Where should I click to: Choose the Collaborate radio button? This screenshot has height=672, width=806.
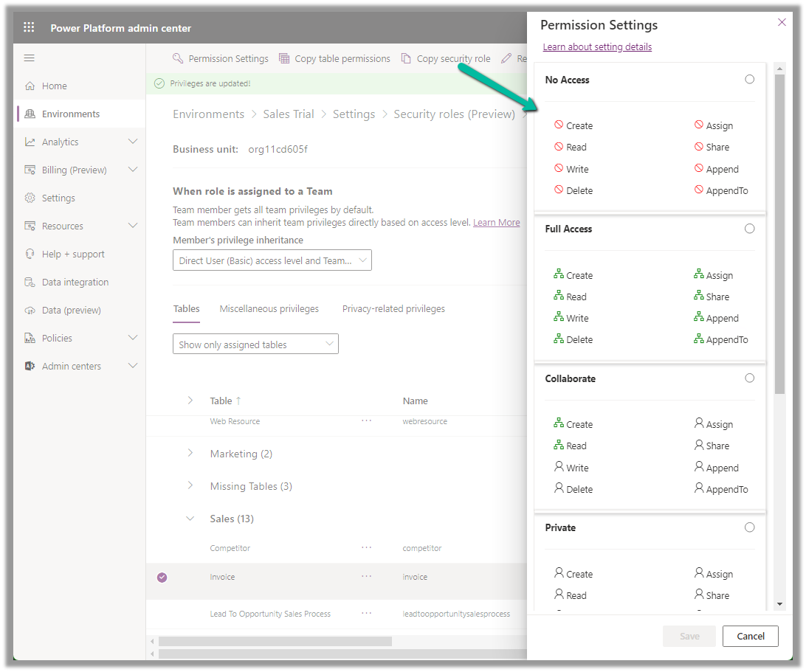[749, 378]
